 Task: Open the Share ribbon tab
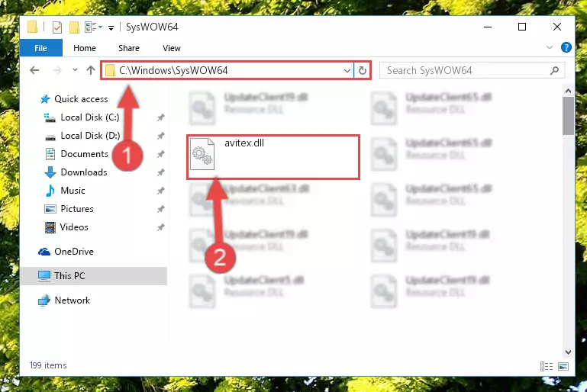129,48
